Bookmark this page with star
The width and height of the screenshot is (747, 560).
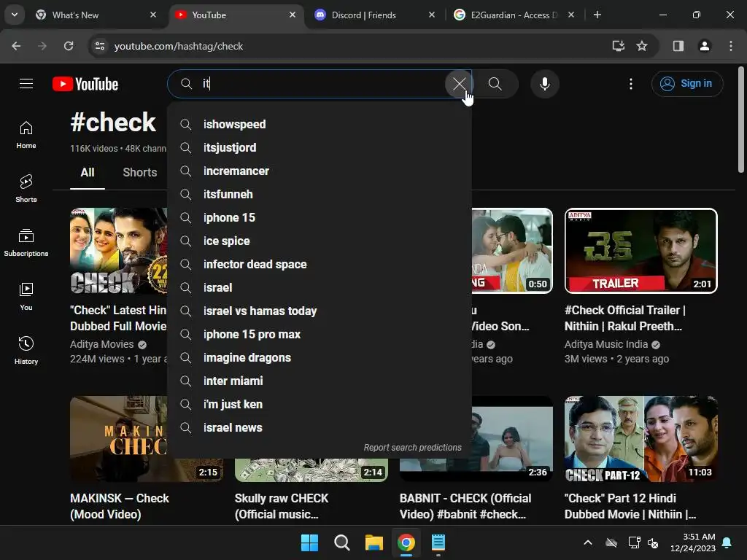point(642,46)
